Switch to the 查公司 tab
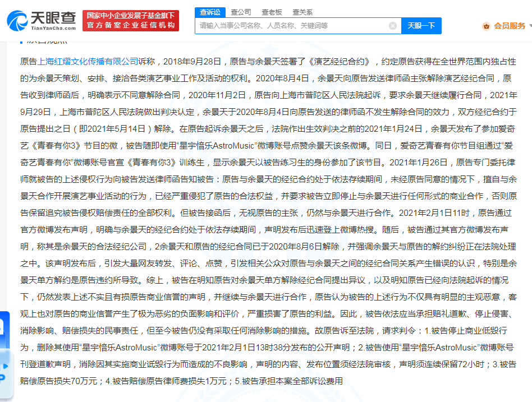Image resolution: width=532 pixels, height=402 pixels. 241,12
